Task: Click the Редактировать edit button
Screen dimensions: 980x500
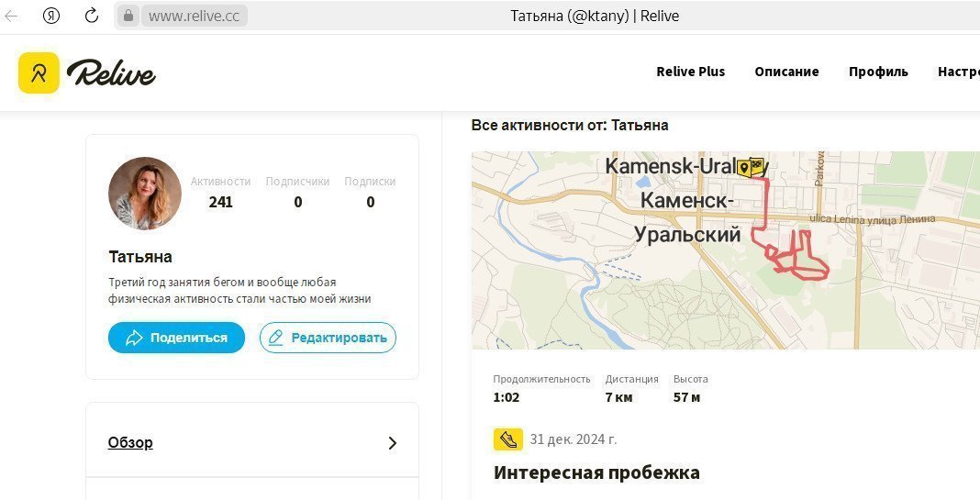Action: tap(328, 338)
